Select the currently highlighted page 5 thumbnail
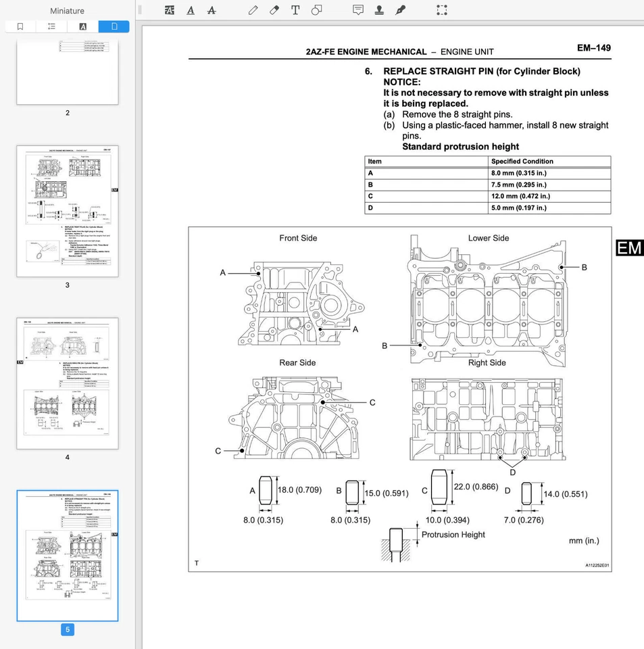Viewport: 644px width, 649px height. click(x=67, y=554)
